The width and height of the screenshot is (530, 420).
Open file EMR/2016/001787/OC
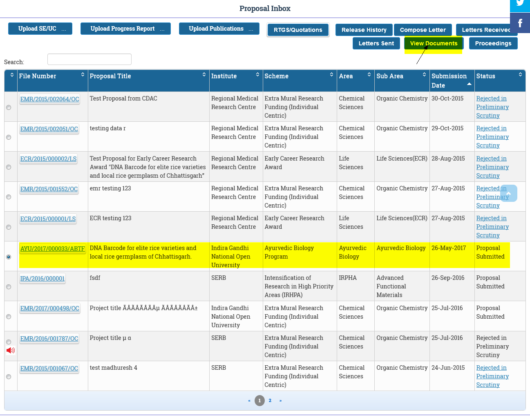point(49,339)
